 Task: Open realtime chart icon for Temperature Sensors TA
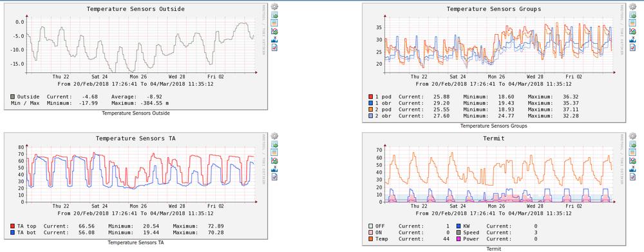click(x=275, y=160)
